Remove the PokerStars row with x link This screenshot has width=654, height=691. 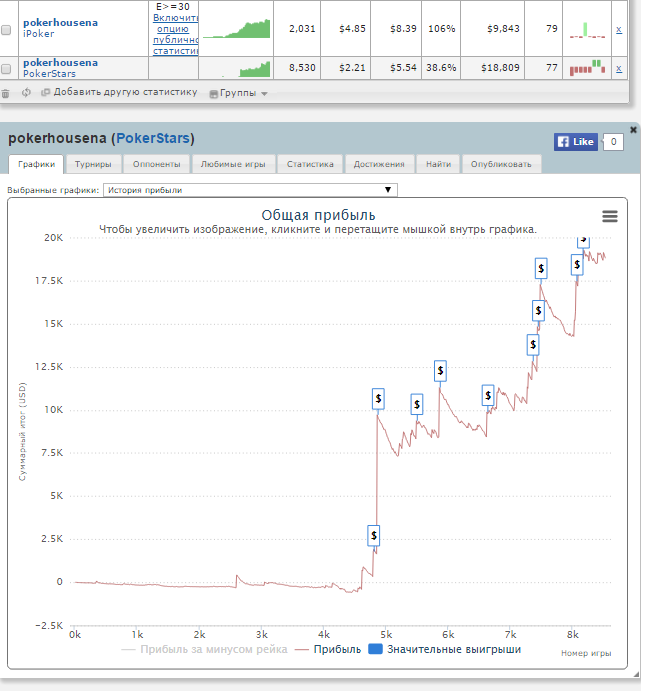pos(619,68)
